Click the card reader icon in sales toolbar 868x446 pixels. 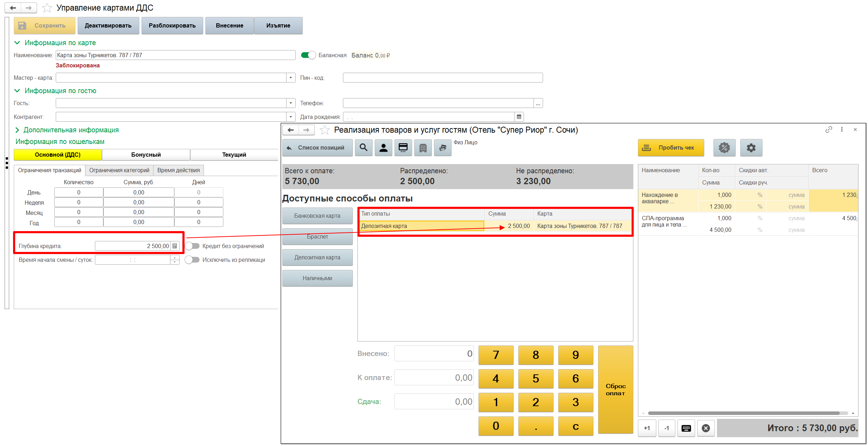coord(403,147)
